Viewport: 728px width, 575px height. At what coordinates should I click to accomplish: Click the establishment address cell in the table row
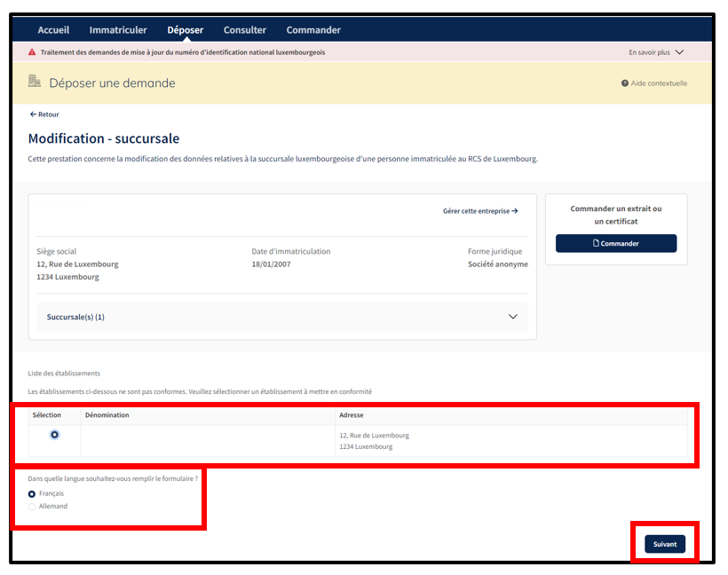click(x=374, y=441)
